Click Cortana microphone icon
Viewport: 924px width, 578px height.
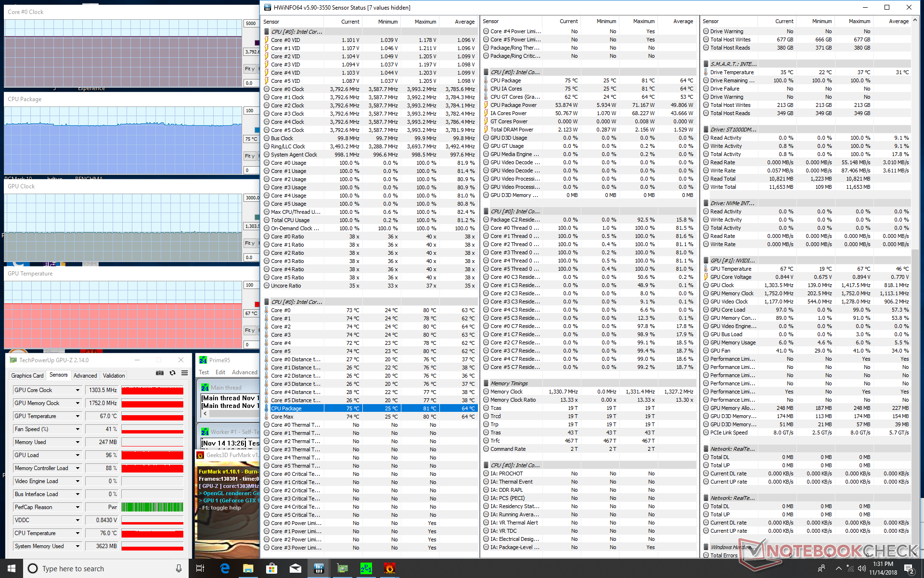(179, 568)
